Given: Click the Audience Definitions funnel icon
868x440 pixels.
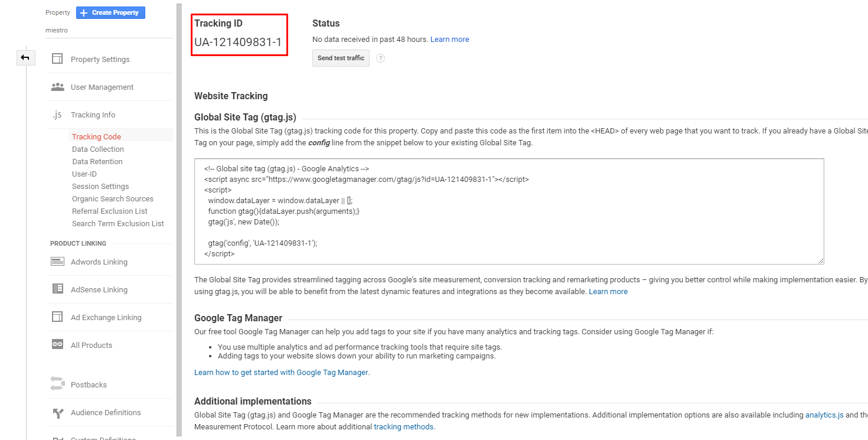Looking at the screenshot, I should point(57,413).
